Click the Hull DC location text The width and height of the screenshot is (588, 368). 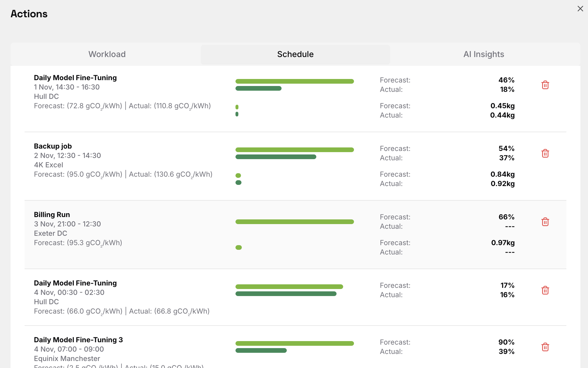click(x=46, y=97)
